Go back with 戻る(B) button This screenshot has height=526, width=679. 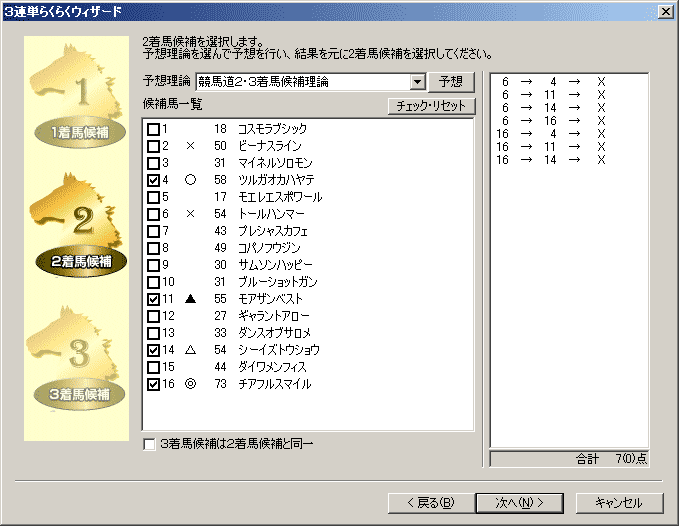coord(429,502)
